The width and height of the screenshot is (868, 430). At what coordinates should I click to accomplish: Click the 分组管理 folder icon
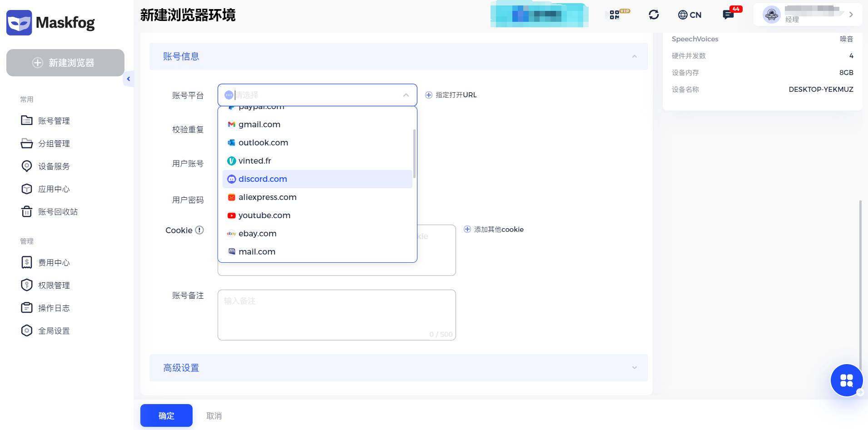pyautogui.click(x=27, y=143)
